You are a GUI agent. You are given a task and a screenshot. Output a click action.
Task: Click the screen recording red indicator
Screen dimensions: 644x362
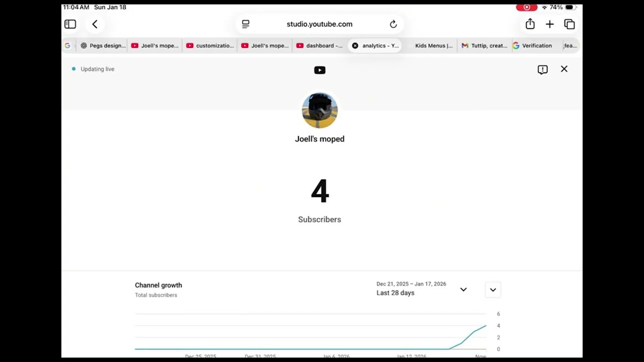[527, 8]
